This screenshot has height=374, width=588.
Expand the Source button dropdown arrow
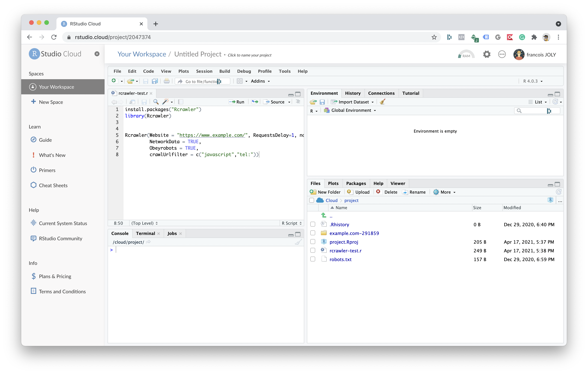tap(289, 102)
